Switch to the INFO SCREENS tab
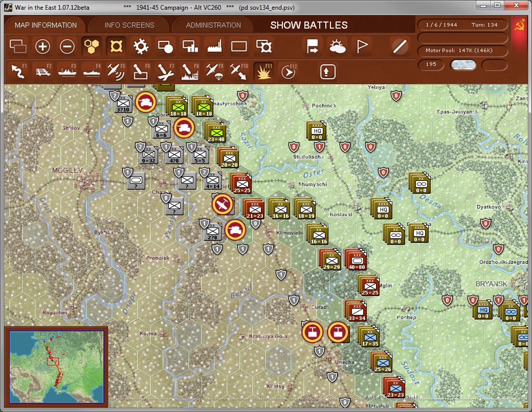 click(x=128, y=25)
